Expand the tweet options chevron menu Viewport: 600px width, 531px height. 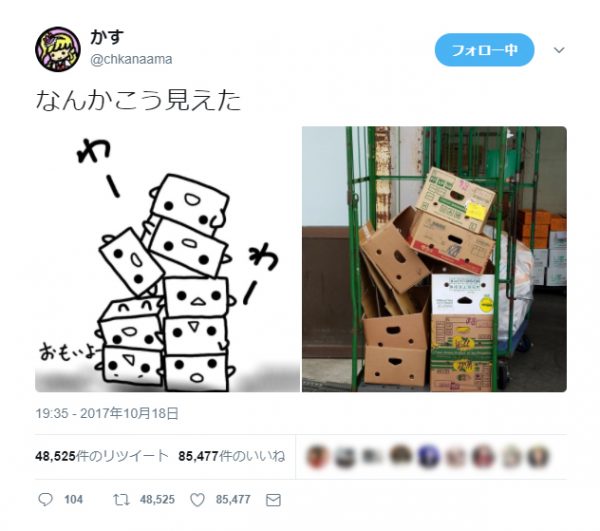[559, 50]
